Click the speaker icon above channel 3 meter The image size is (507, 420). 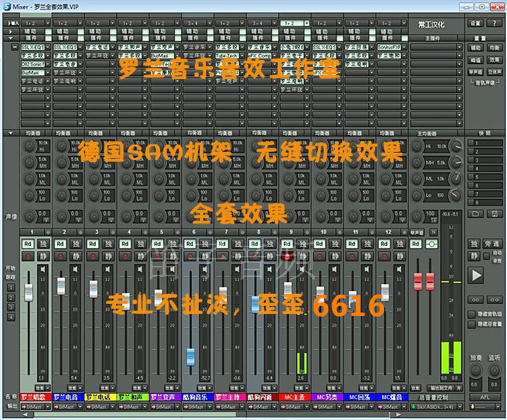(107, 269)
